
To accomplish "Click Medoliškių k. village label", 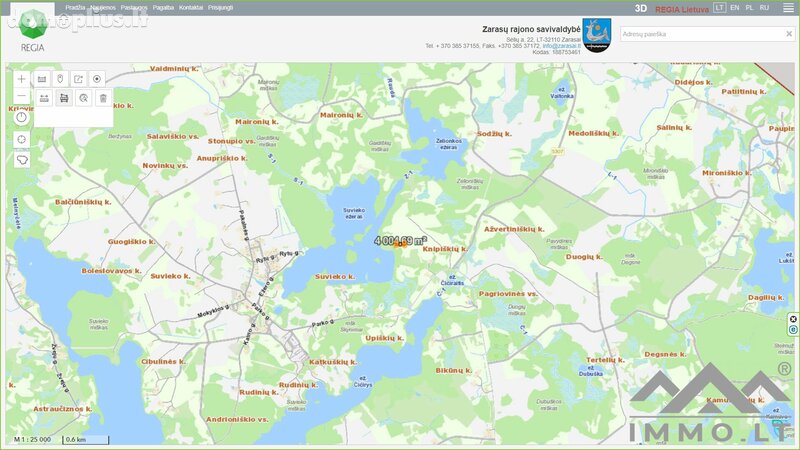I will (x=593, y=133).
